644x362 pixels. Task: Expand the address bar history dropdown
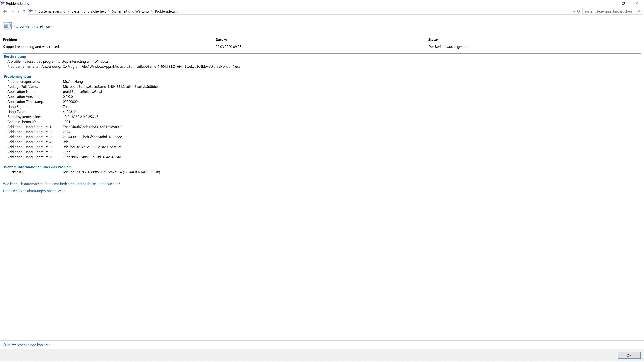click(x=574, y=11)
